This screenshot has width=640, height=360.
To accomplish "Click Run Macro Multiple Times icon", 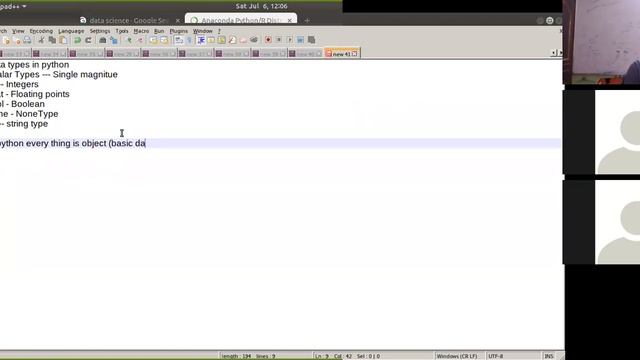I will [x=300, y=40].
